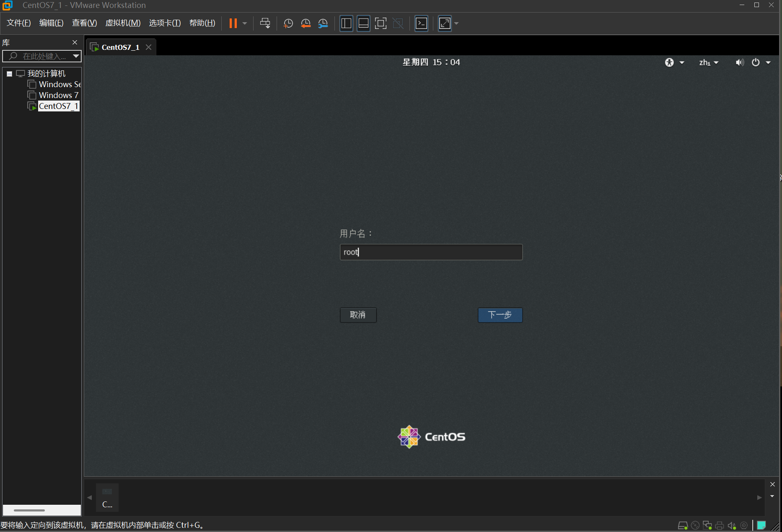This screenshot has height=532, width=782.
Task: Open the 帮助(H) menu
Action: coord(202,23)
